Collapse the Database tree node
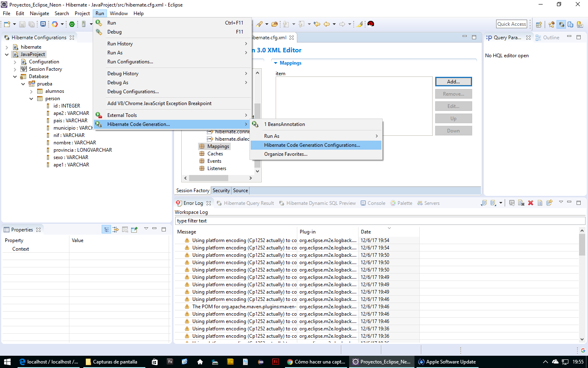This screenshot has width=588, height=368. pos(15,76)
